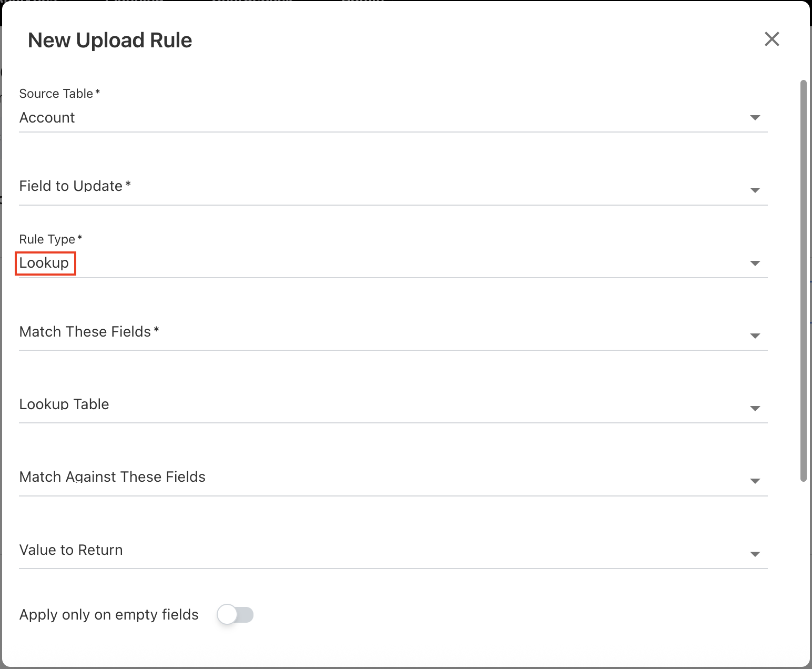Select the highlighted Lookup value in Rule Type
The width and height of the screenshot is (812, 669).
(45, 263)
